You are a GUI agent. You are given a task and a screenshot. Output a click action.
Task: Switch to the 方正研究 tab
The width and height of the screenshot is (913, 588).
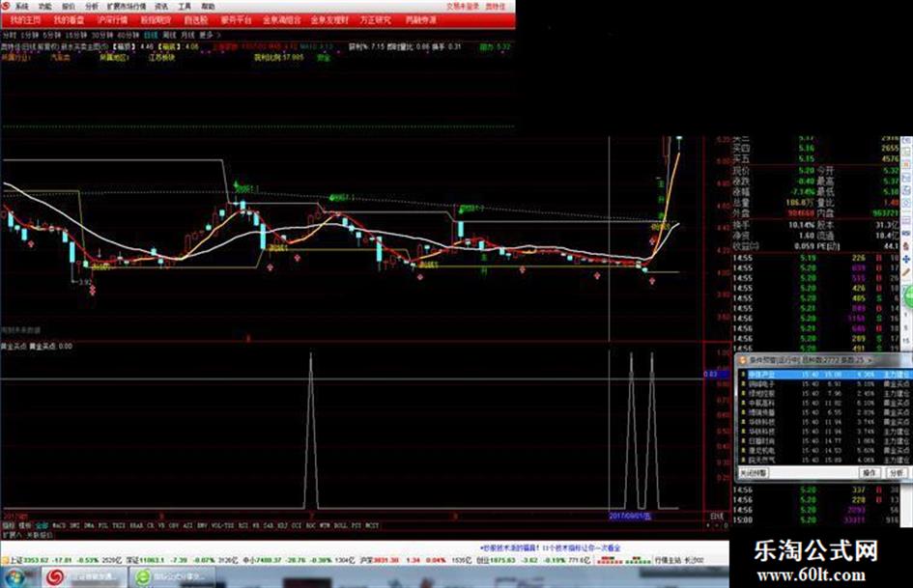[x=375, y=20]
